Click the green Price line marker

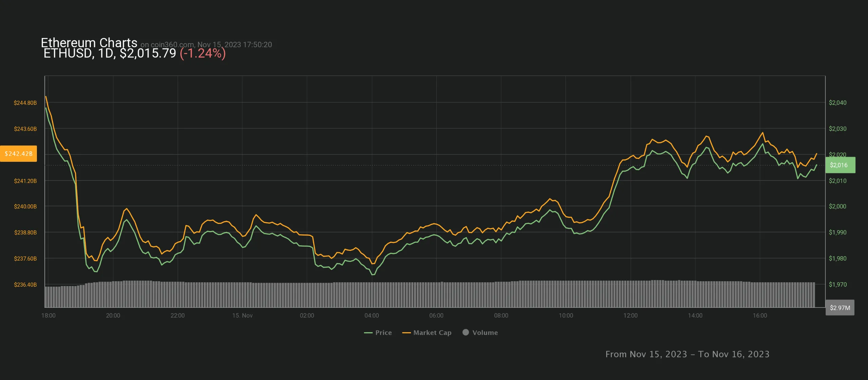[368, 333]
